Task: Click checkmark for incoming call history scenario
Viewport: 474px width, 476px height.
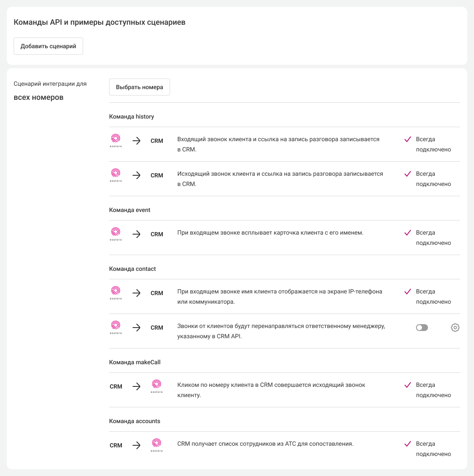Action: tap(408, 139)
